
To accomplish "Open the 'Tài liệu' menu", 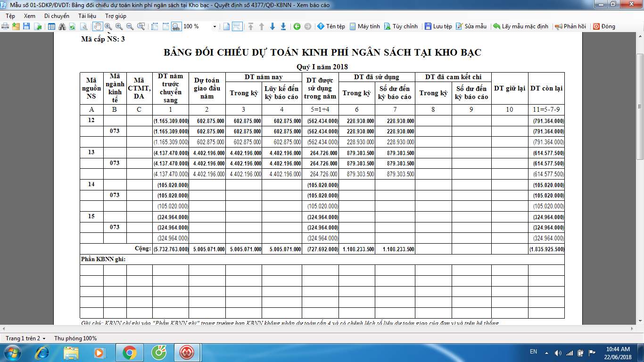I will (87, 16).
